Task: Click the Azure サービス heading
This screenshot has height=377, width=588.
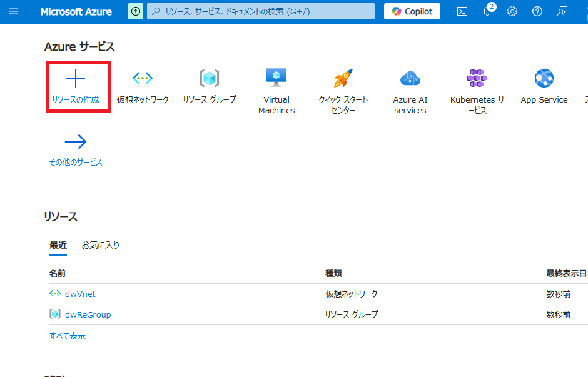Action: click(x=79, y=46)
